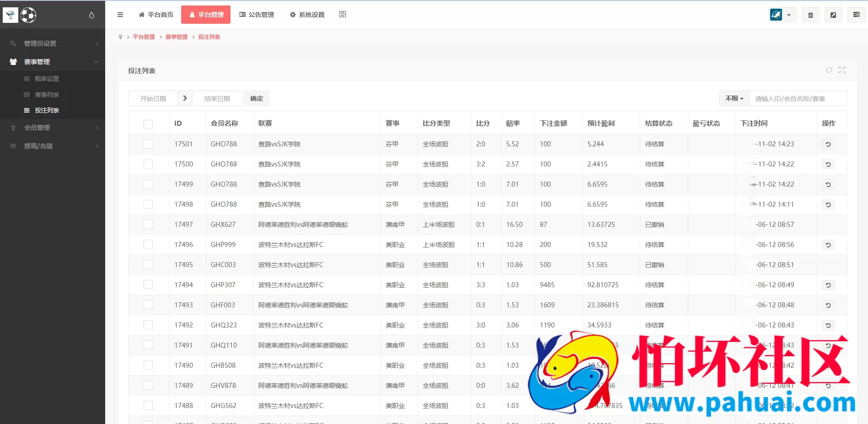868x424 pixels.
Task: Open the 平台首页 tab
Action: [156, 15]
